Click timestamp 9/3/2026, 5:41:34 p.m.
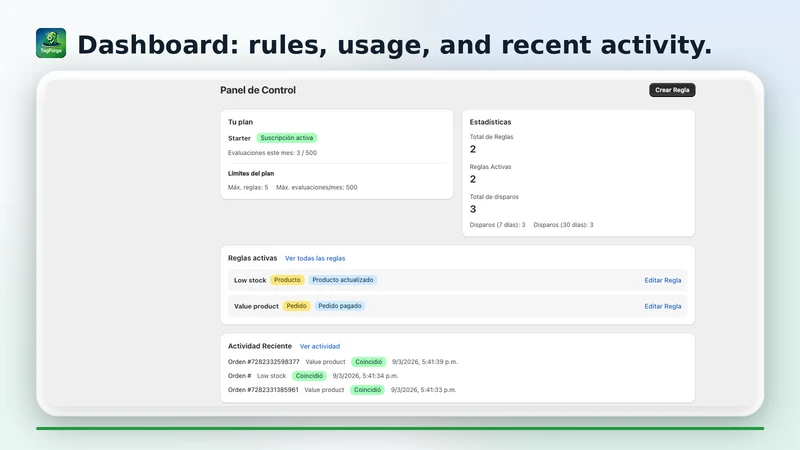 pyautogui.click(x=365, y=376)
